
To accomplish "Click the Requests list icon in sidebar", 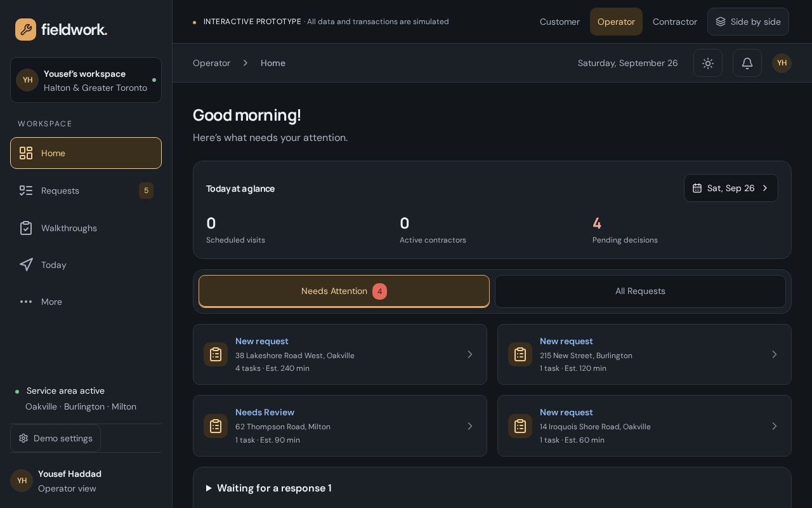I will (x=26, y=190).
